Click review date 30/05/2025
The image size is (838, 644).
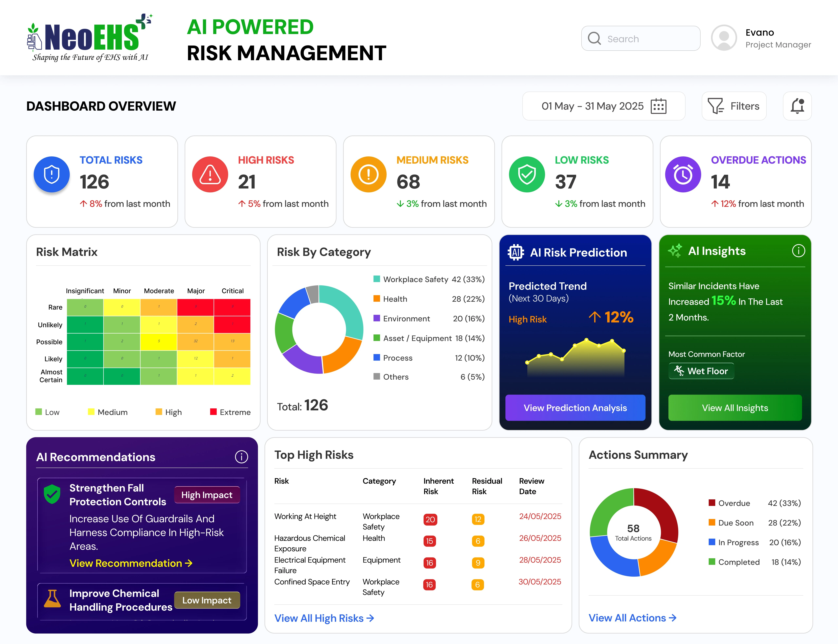(540, 582)
